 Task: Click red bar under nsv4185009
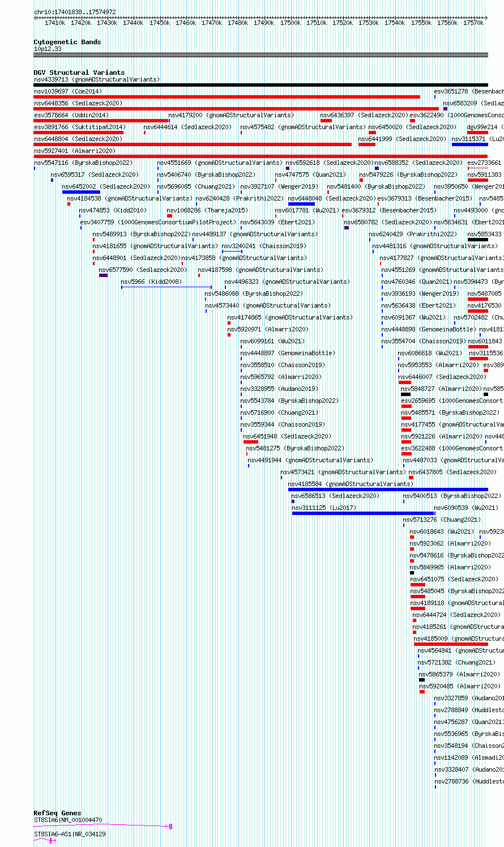[451, 644]
